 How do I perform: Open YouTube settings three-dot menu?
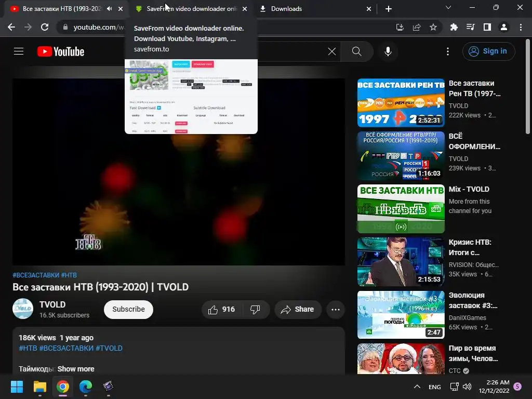tap(448, 51)
